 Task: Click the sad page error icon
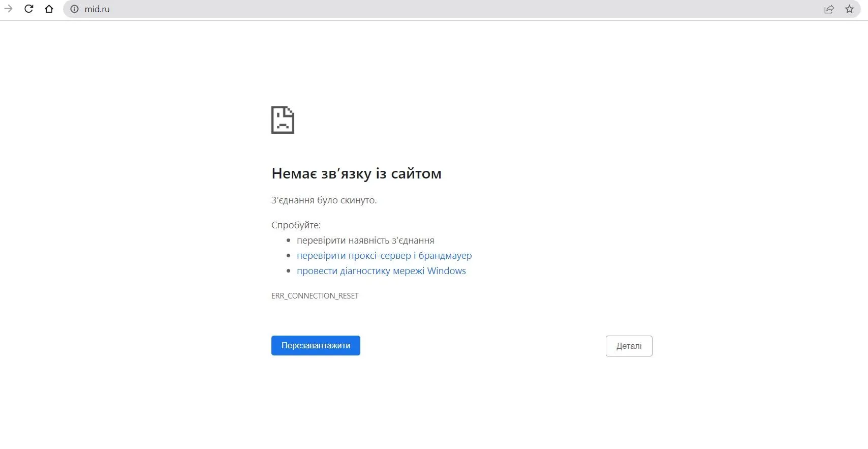pyautogui.click(x=283, y=120)
